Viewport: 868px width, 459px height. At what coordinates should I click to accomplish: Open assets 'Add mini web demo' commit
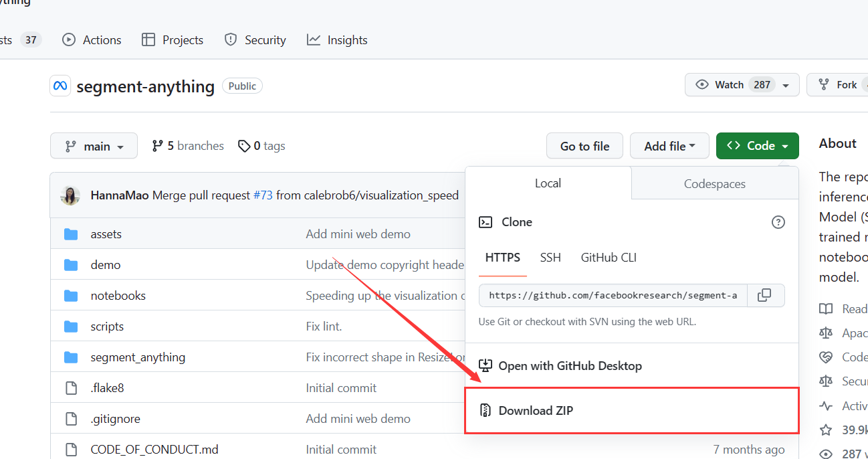point(358,234)
